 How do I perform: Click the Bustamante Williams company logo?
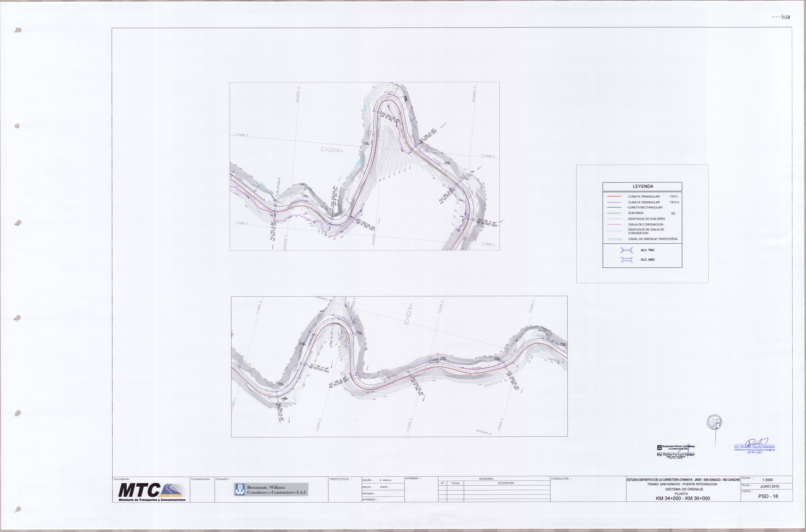click(x=271, y=490)
